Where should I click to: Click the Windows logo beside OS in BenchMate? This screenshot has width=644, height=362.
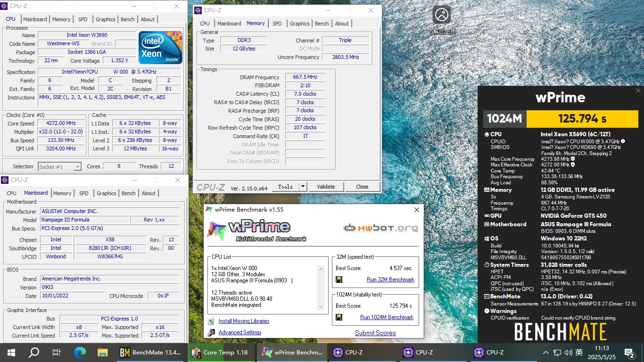487,239
